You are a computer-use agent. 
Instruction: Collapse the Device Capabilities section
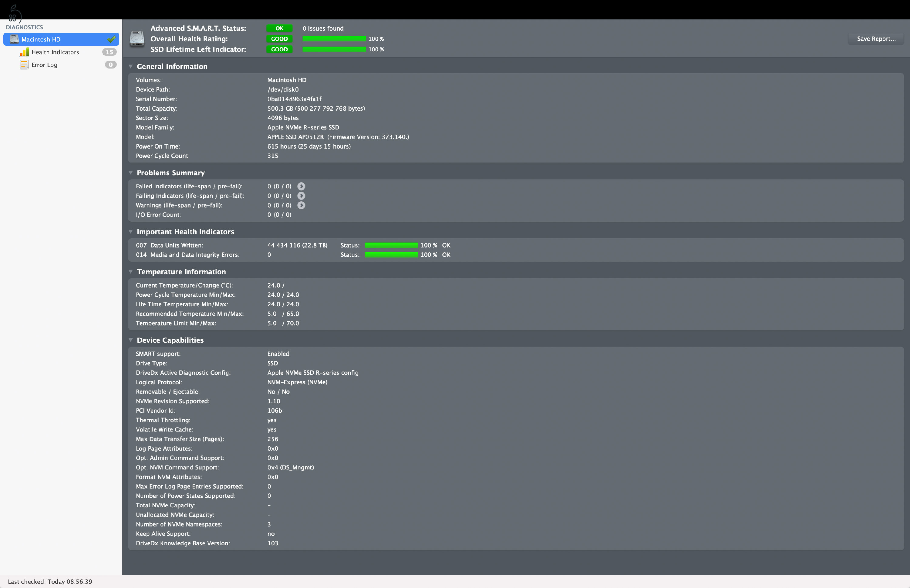click(131, 340)
